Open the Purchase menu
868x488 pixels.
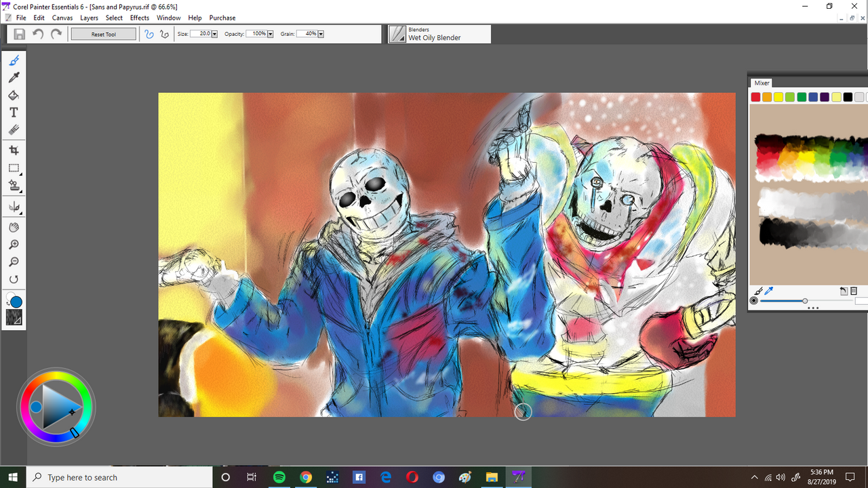tap(222, 18)
